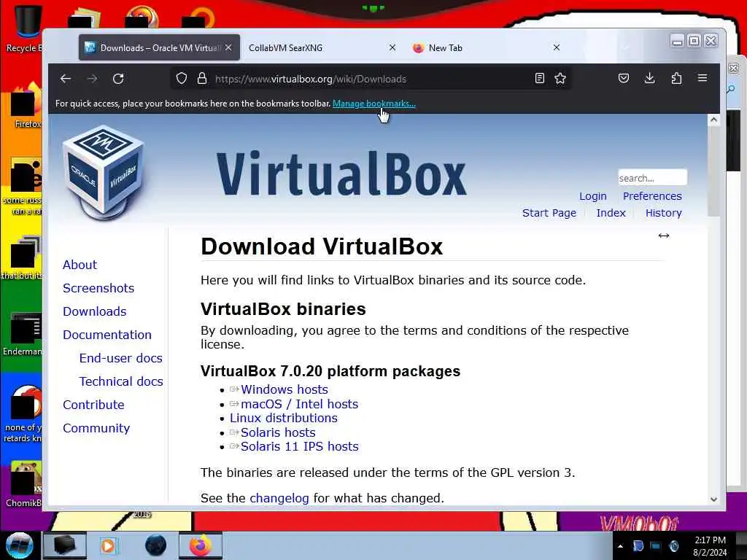
Task: Click the vertical scrollbar thumb
Action: pos(713,171)
